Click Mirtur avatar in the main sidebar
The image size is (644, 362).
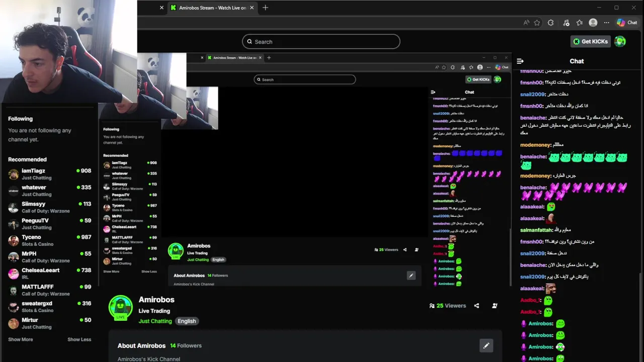click(14, 324)
